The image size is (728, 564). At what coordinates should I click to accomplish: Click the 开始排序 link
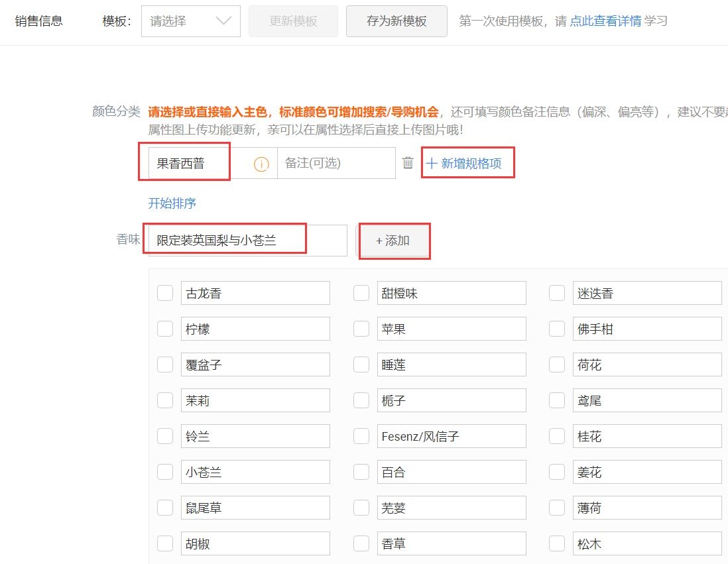(x=172, y=203)
